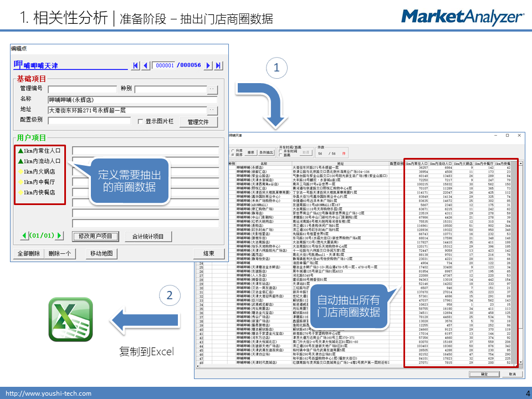The height and width of the screenshot is (399, 532).
Task: Click the vertical scrollbar up arrow in table
Action: click(520, 163)
